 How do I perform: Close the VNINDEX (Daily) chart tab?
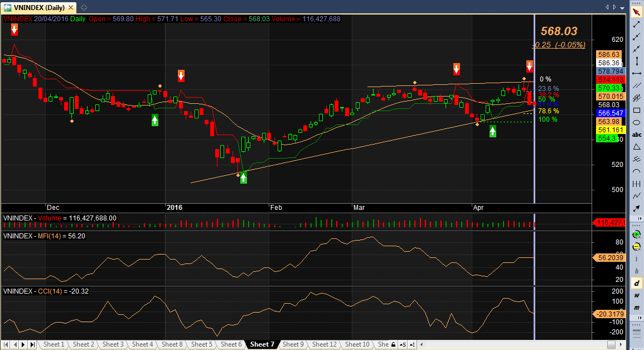pos(71,7)
